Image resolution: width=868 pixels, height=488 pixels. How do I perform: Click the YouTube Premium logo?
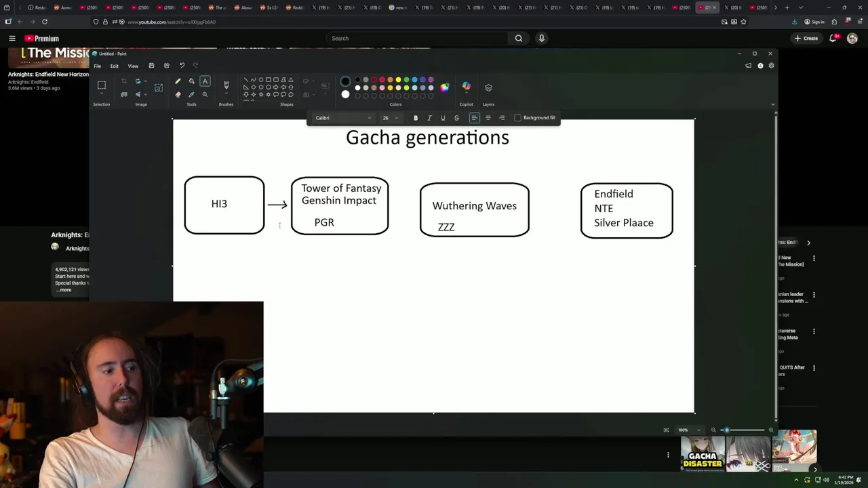41,39
